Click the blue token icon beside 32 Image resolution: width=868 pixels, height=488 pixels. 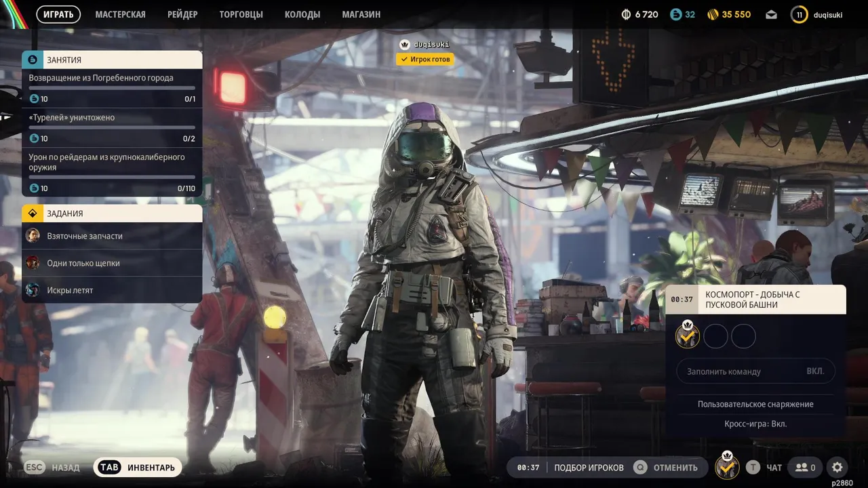[675, 14]
